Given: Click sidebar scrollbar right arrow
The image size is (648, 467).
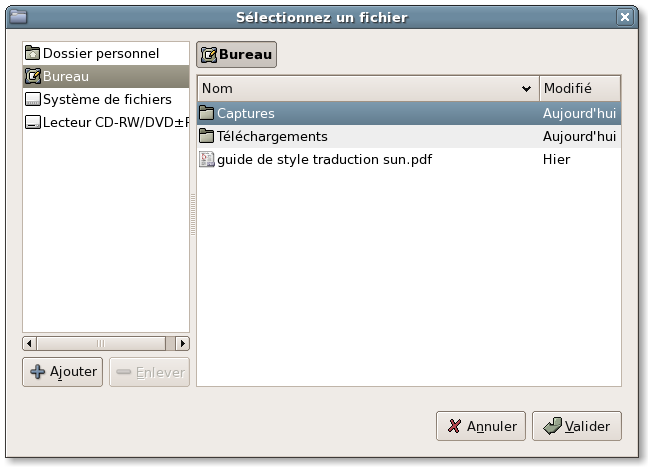Looking at the screenshot, I should pyautogui.click(x=182, y=343).
